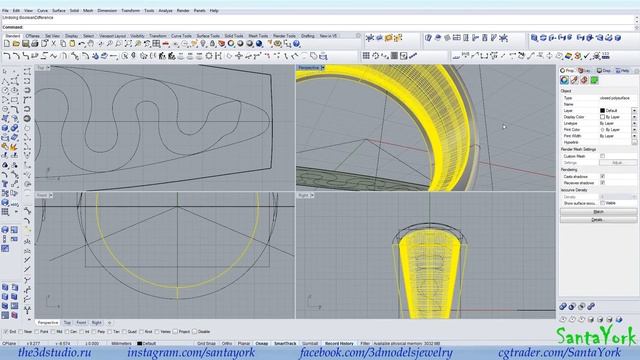This screenshot has width=640, height=360.
Task: Open the Print Width dropdown
Action: pyautogui.click(x=634, y=136)
